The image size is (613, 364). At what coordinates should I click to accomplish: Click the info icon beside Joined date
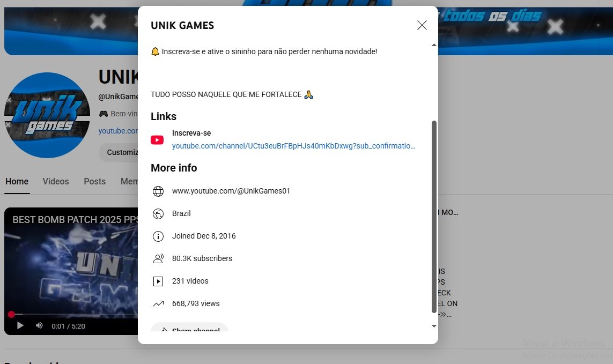click(158, 236)
